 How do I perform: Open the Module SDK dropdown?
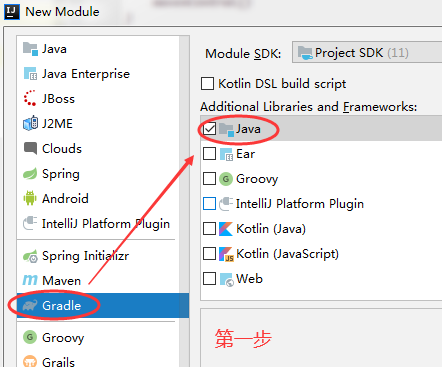click(367, 52)
